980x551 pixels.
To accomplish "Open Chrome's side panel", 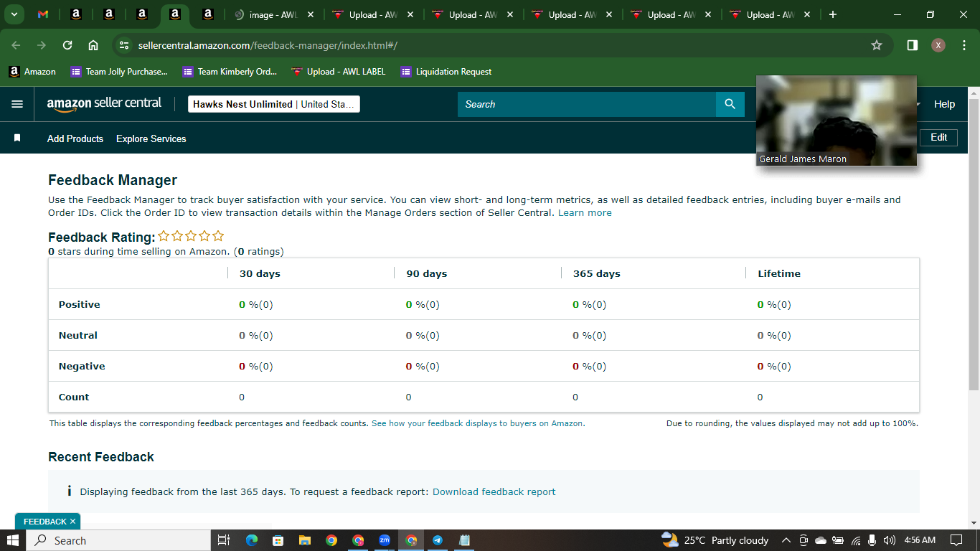I will [x=913, y=45].
